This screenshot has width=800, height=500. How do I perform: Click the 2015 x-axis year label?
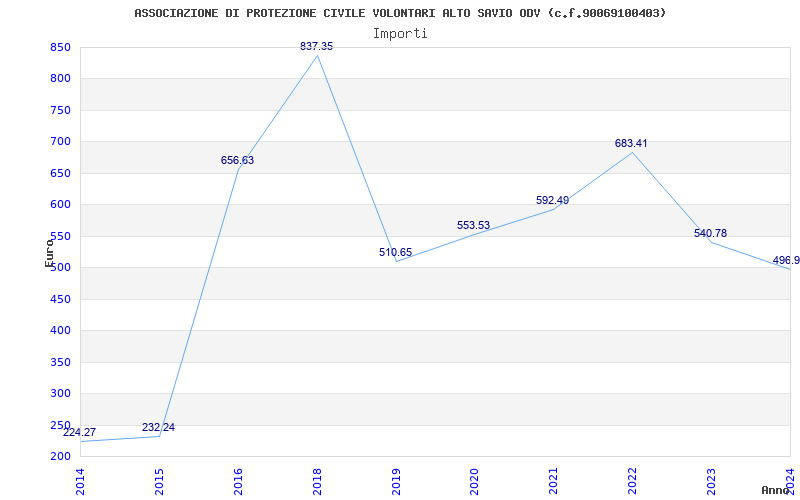159,482
